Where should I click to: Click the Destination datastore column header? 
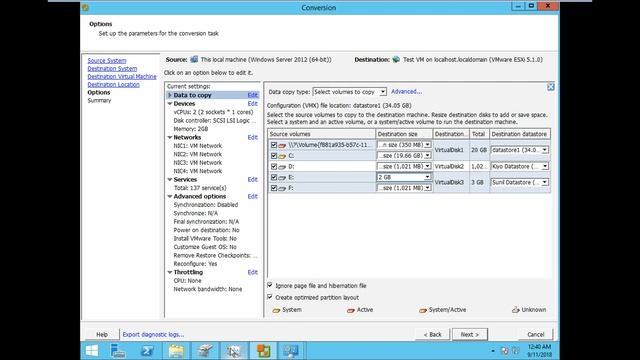coord(520,134)
